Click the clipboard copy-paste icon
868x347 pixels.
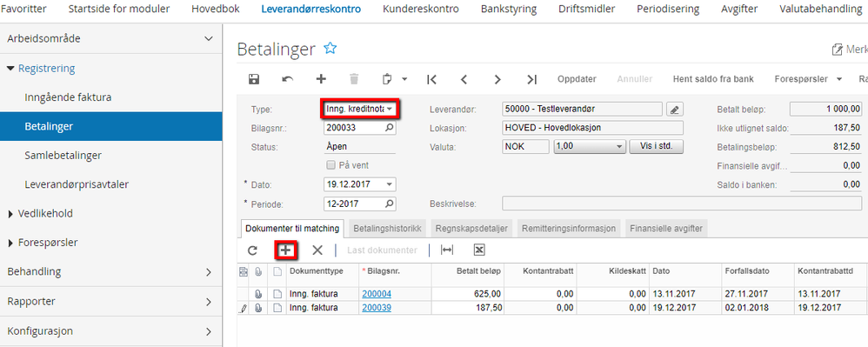click(388, 79)
